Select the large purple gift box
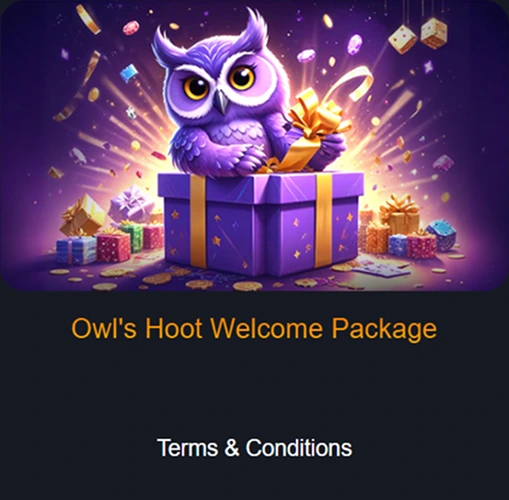This screenshot has height=500, width=509. click(260, 223)
